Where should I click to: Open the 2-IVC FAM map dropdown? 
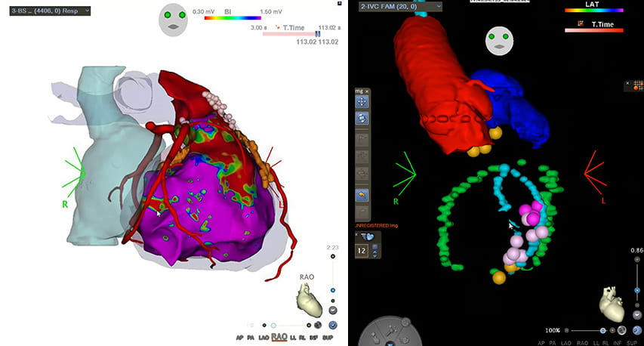pyautogui.click(x=400, y=7)
